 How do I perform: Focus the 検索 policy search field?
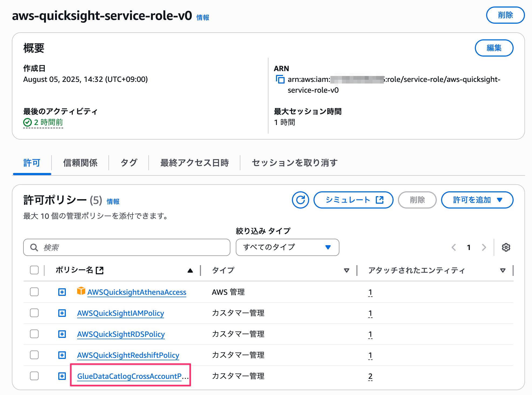tap(127, 247)
